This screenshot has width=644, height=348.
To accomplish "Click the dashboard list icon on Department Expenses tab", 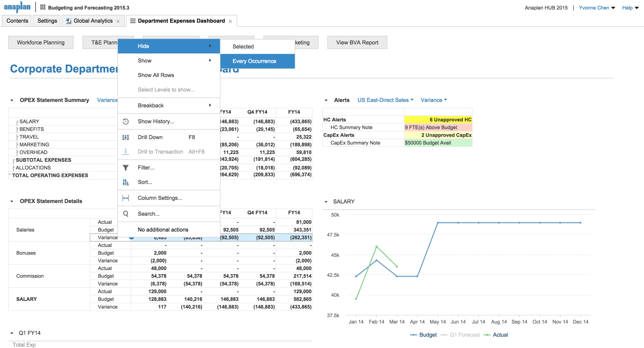I will tap(133, 21).
